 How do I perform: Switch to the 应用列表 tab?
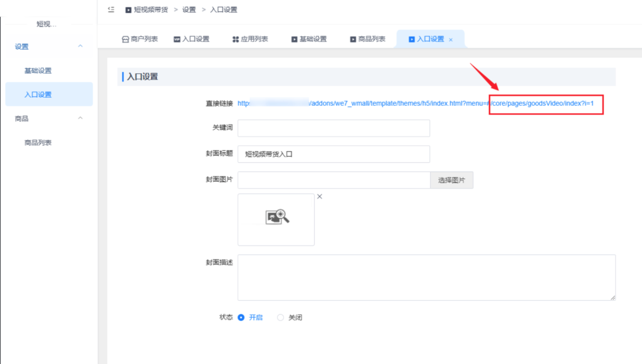point(255,39)
